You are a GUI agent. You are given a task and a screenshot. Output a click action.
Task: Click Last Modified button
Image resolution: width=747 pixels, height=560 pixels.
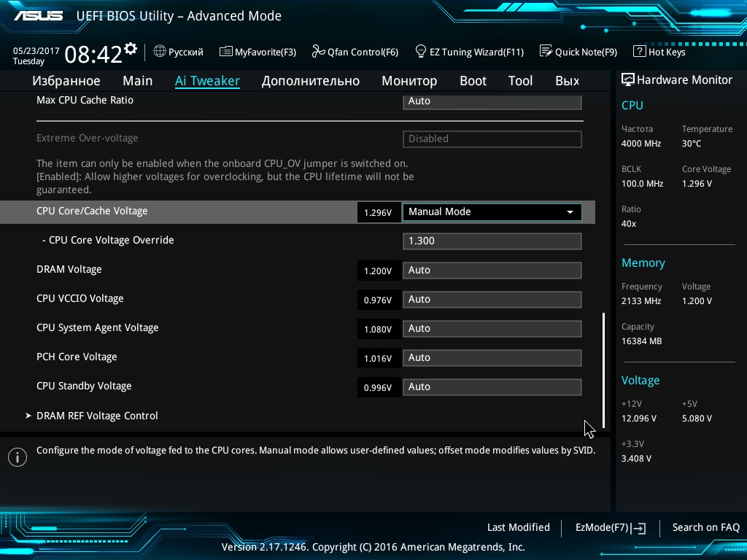coord(519,528)
